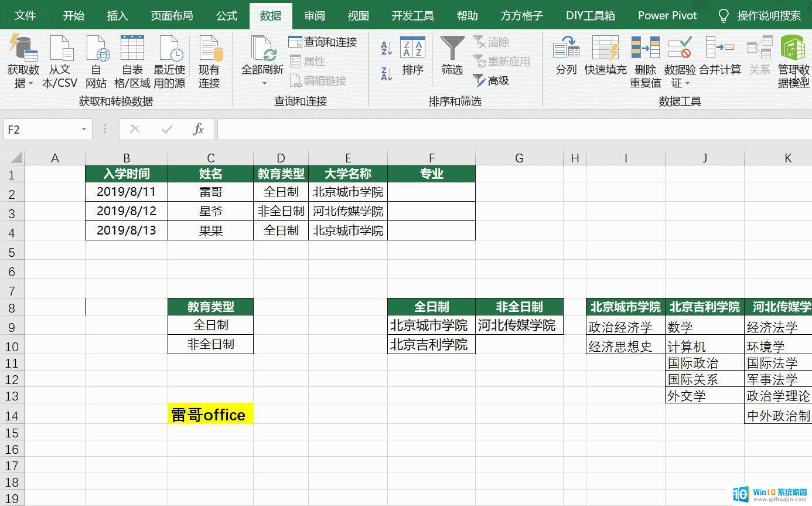Open the Name Box dropdown arrow
This screenshot has width=812, height=506.
coord(84,129)
